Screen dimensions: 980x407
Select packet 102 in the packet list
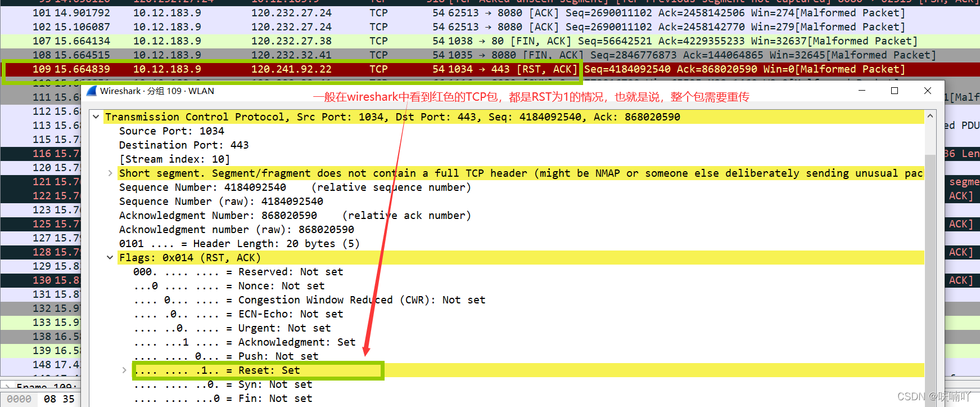[490, 27]
